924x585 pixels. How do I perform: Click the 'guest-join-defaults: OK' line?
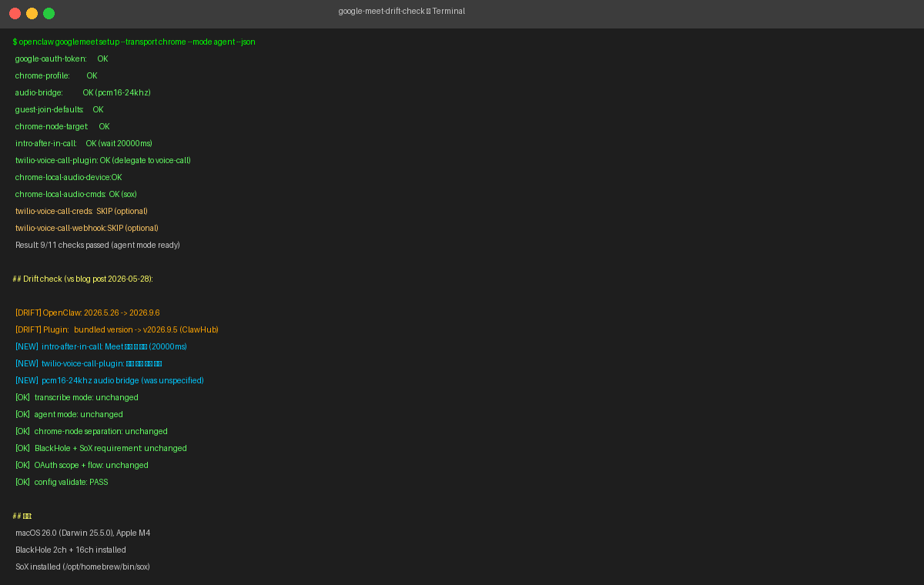59,109
